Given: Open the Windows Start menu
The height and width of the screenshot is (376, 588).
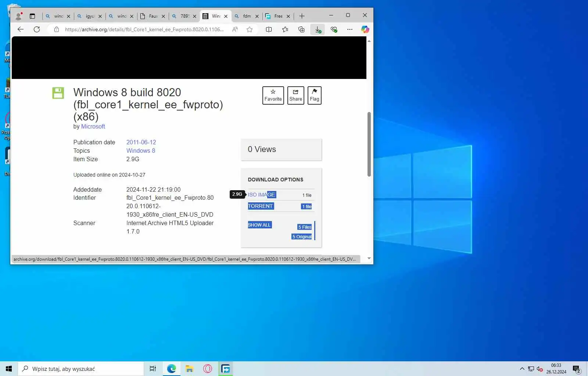Looking at the screenshot, I should [x=9, y=369].
